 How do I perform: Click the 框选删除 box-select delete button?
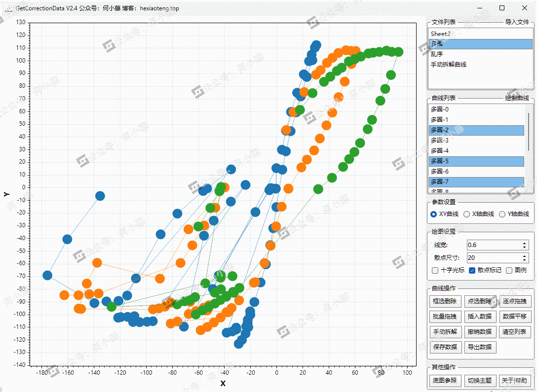445,301
